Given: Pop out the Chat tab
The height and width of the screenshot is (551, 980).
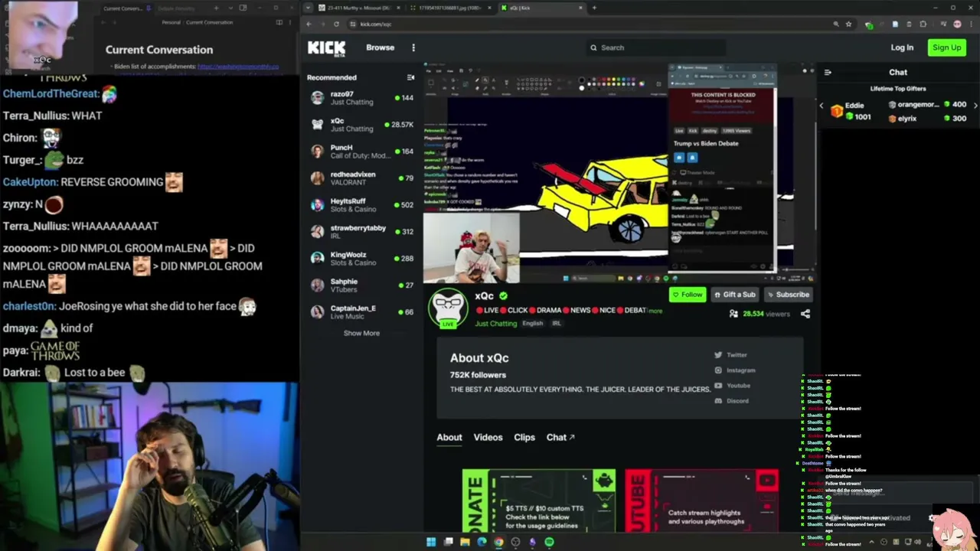Looking at the screenshot, I should point(560,438).
